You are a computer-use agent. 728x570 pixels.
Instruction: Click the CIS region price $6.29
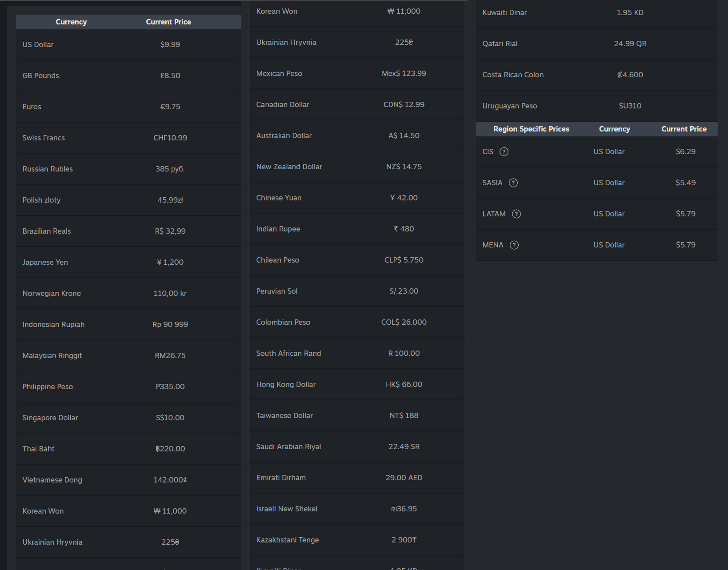pyautogui.click(x=686, y=152)
